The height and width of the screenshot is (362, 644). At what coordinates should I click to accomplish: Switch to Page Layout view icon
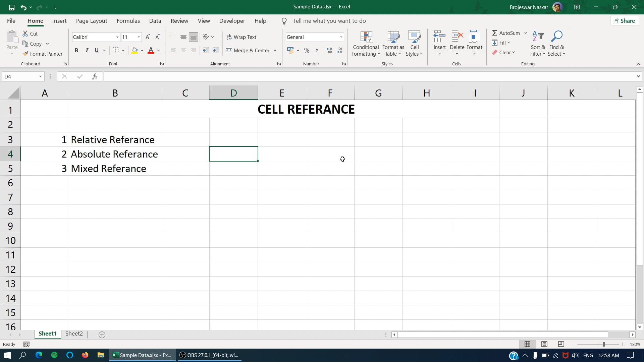click(x=544, y=344)
